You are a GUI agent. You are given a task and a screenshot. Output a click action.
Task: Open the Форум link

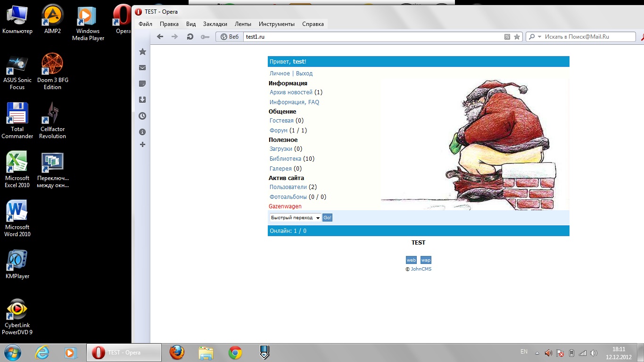tap(279, 131)
